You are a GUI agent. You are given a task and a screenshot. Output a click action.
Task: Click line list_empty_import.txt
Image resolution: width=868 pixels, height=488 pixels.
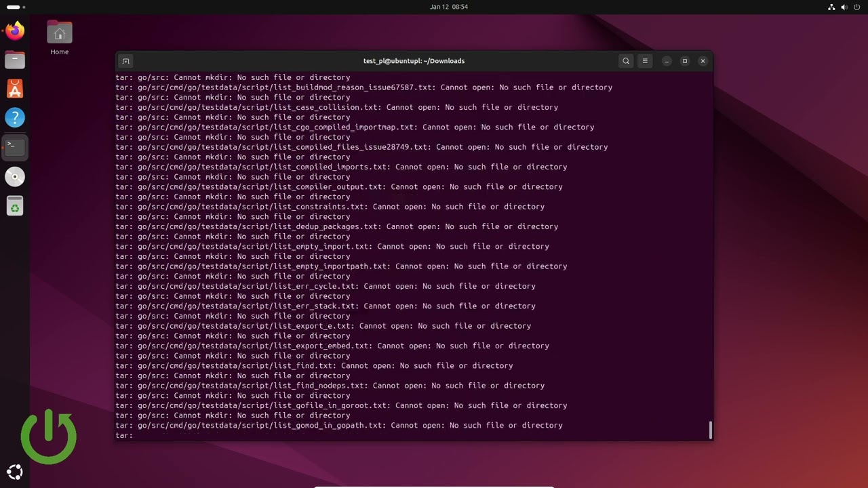(332, 246)
